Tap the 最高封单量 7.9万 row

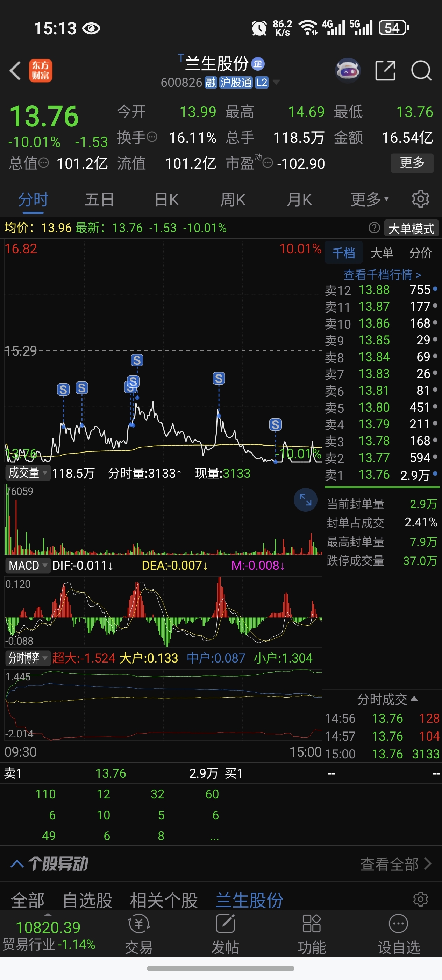(382, 541)
